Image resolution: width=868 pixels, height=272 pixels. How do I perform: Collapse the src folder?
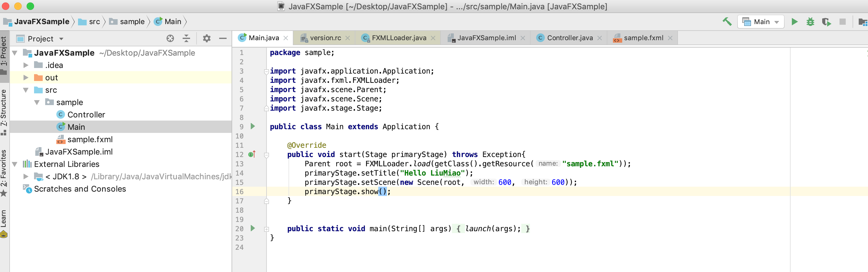coord(26,90)
